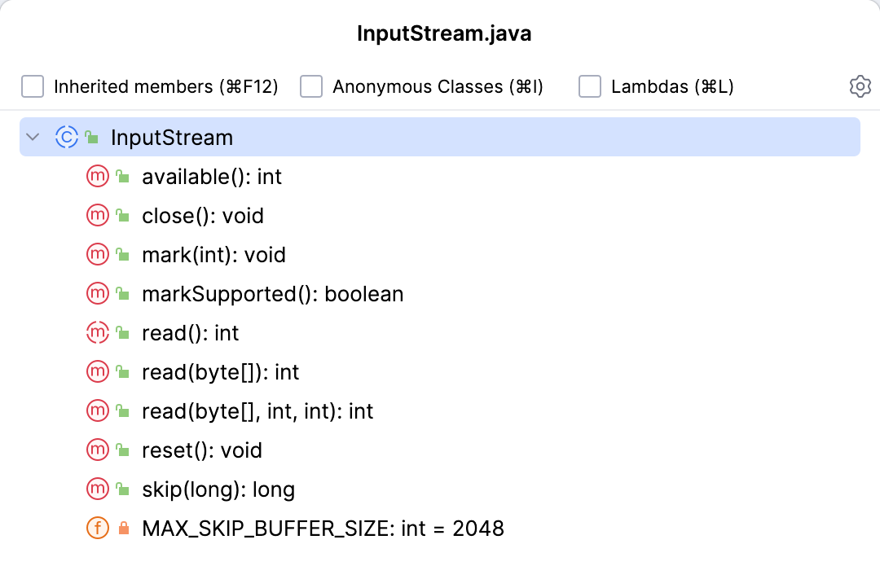Image resolution: width=880 pixels, height=588 pixels.
Task: Click the settings gear icon
Action: [x=860, y=86]
